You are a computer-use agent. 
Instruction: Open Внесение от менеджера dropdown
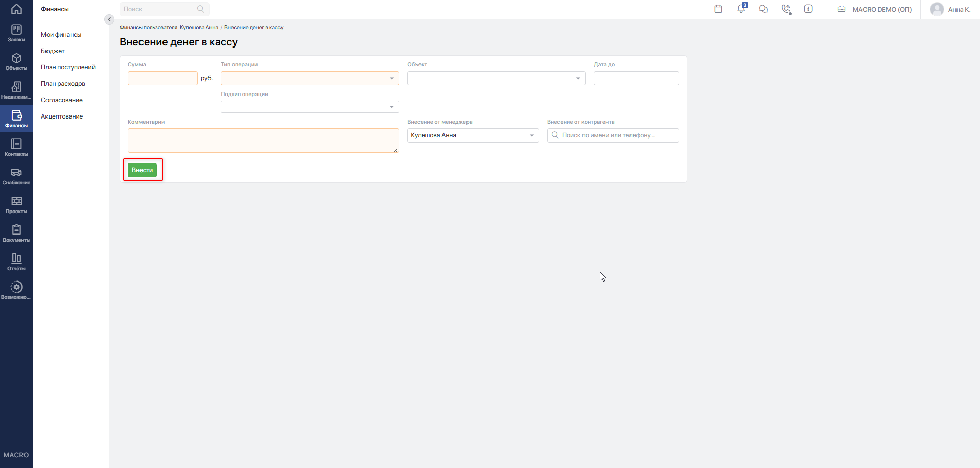tap(473, 135)
